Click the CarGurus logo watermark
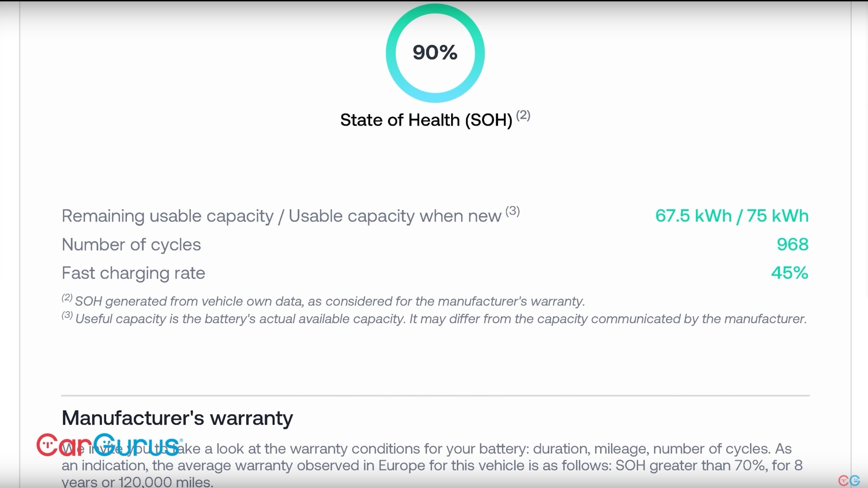The image size is (868, 488). [x=110, y=445]
